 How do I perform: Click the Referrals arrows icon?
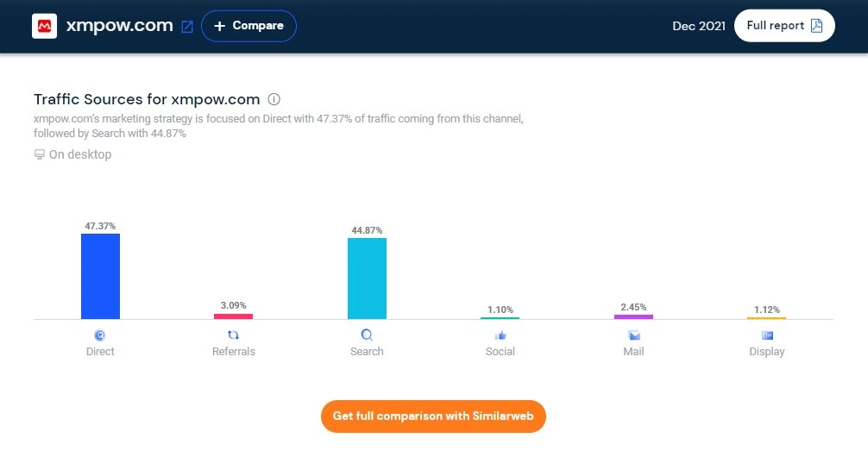pyautogui.click(x=233, y=335)
